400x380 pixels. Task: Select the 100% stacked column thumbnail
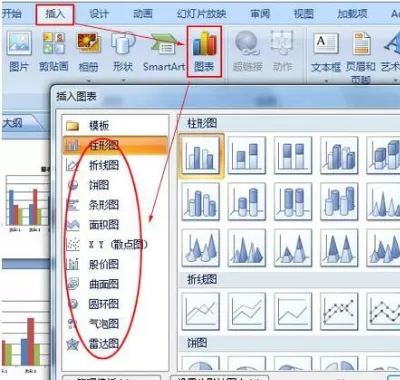pyautogui.click(x=293, y=155)
